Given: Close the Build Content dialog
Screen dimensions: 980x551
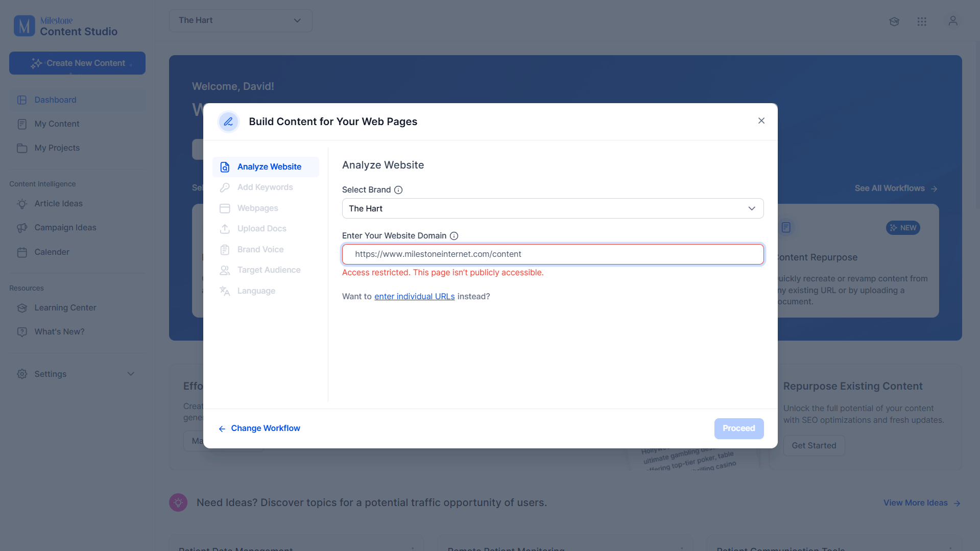Looking at the screenshot, I should point(761,121).
